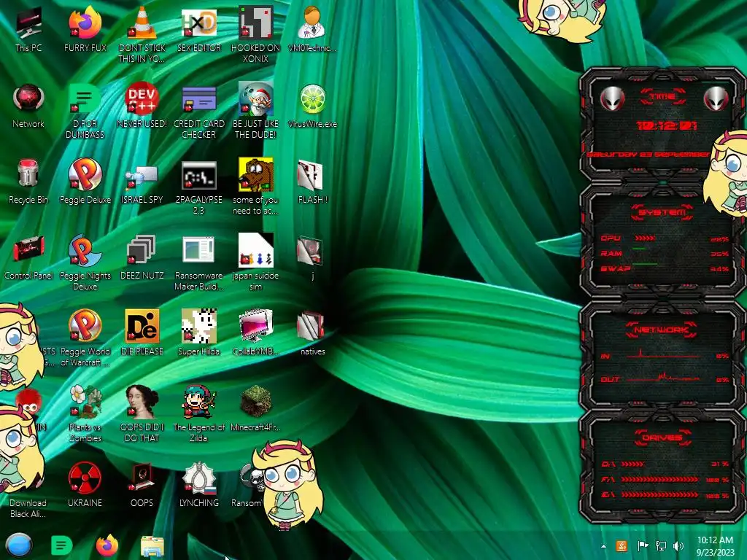Open the green document app on taskbar

(61, 545)
